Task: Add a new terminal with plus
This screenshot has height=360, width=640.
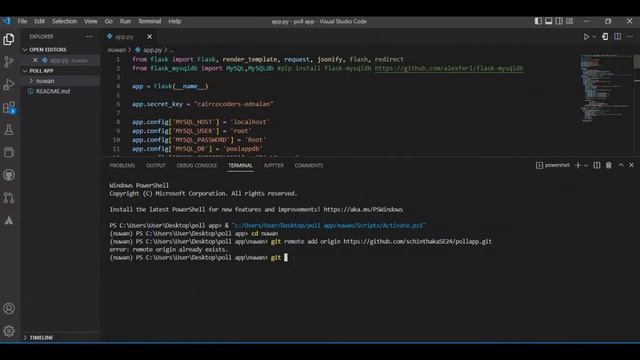Action: point(578,165)
